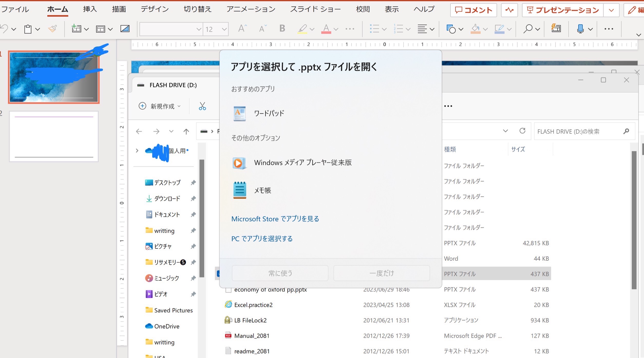Click the Bold formatting icon
The height and width of the screenshot is (358, 644).
282,29
